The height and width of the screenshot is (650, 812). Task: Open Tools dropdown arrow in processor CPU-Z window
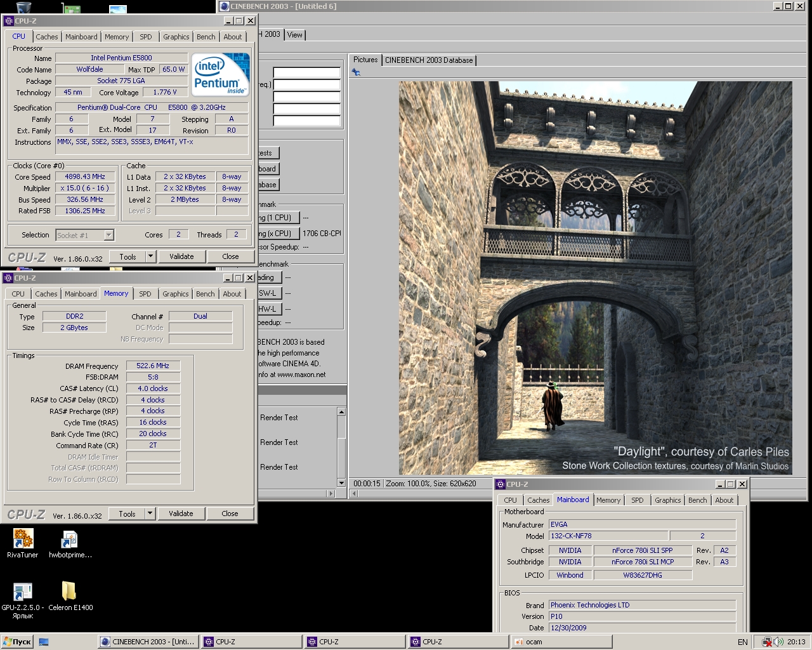click(150, 256)
